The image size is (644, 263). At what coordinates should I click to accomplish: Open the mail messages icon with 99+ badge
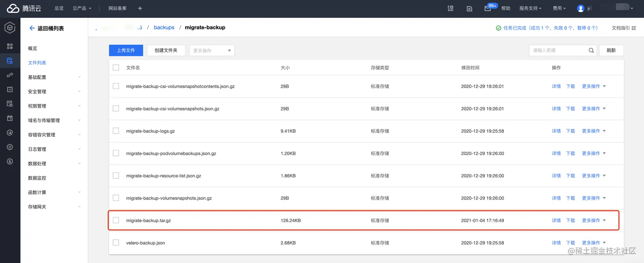pos(488,9)
